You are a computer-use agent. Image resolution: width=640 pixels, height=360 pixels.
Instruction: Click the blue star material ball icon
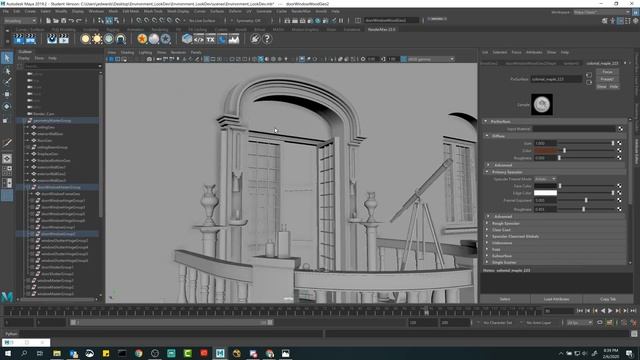(x=165, y=39)
